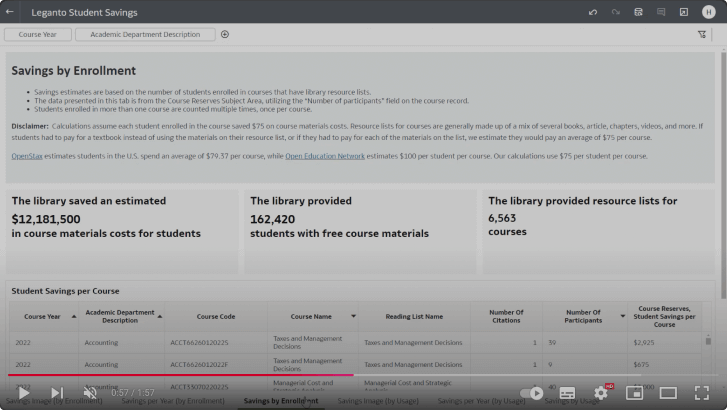Click the undo icon in the header
Image resolution: width=727 pixels, height=410 pixels.
(x=592, y=12)
